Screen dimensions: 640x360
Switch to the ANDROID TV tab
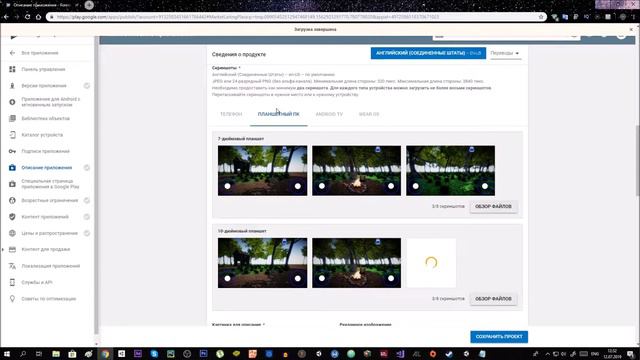point(329,114)
